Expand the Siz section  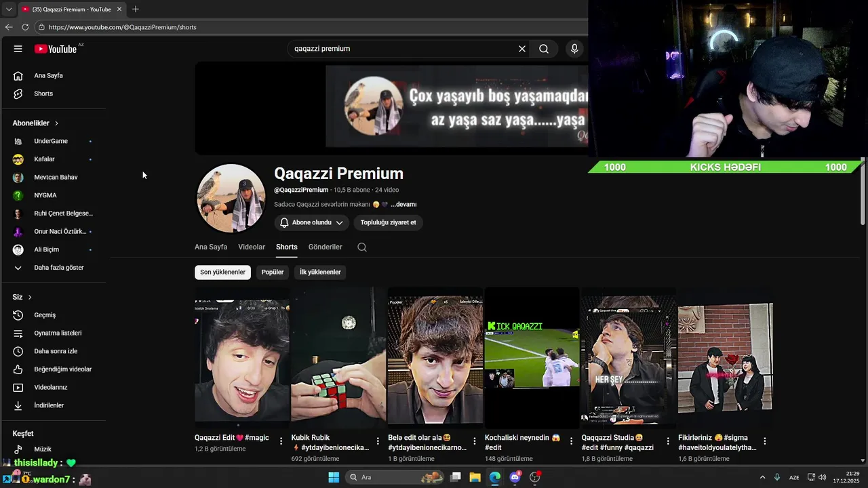coord(22,297)
